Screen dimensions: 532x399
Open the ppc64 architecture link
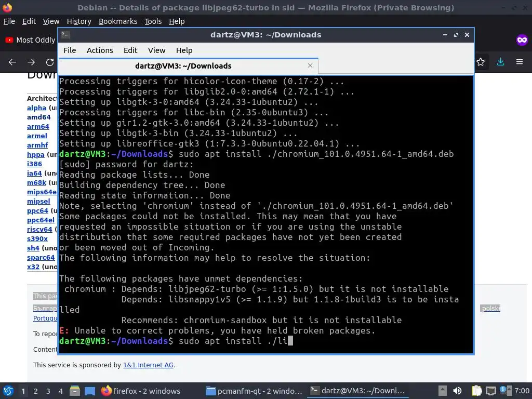[37, 211]
